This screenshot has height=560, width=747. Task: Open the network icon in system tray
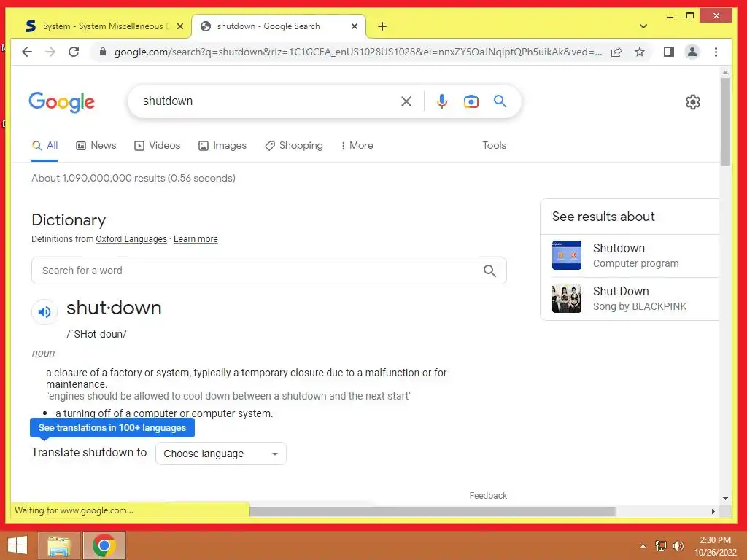660,545
